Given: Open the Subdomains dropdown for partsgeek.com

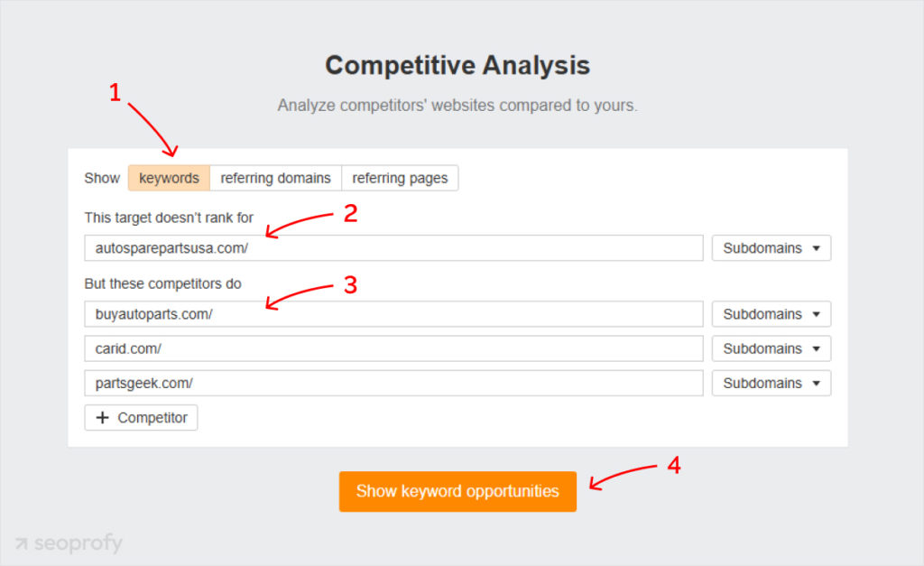Looking at the screenshot, I should pos(771,383).
